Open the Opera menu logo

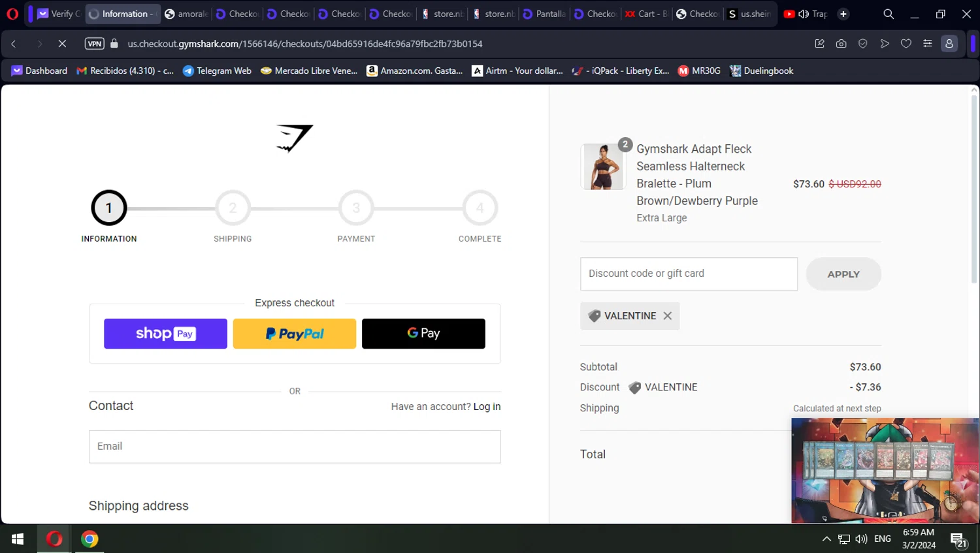[x=12, y=14]
